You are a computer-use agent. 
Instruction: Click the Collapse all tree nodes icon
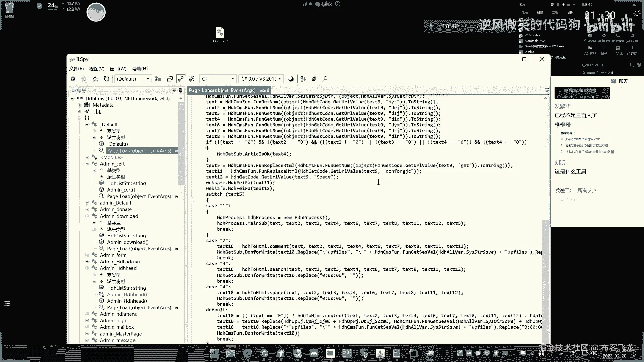[x=314, y=79]
